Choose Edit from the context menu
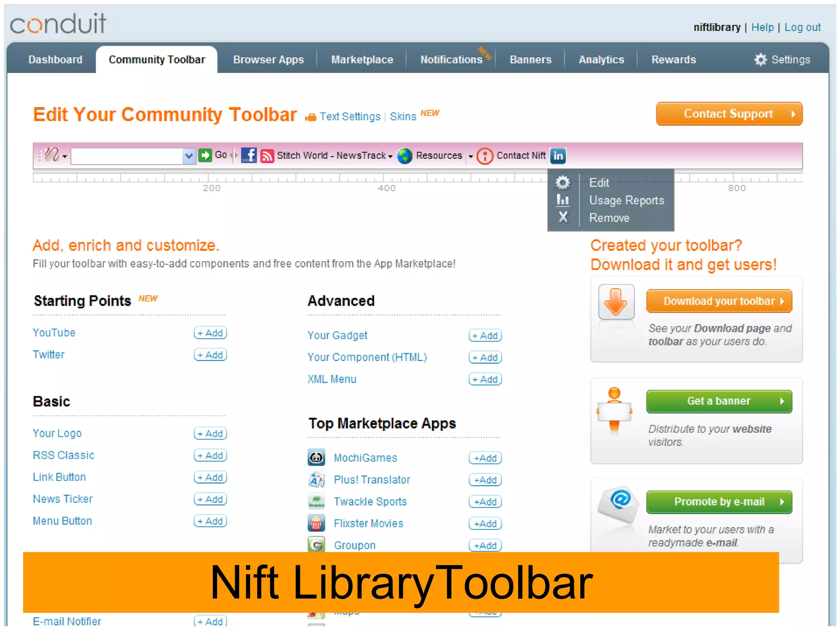 click(x=599, y=183)
